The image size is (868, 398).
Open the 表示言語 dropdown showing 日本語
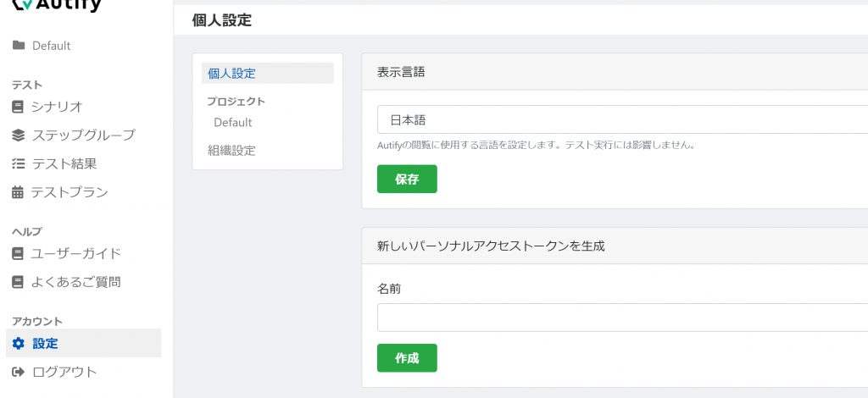[622, 119]
